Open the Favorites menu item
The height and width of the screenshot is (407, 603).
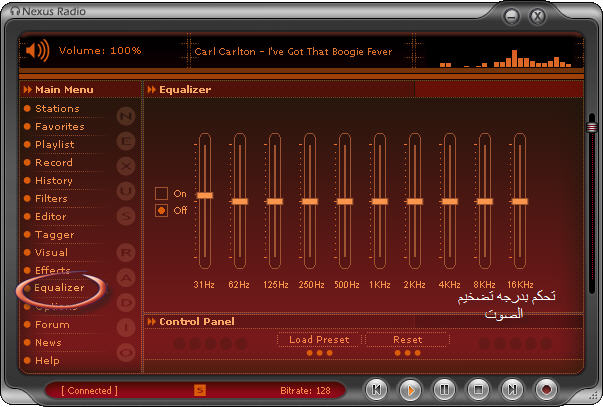(x=60, y=127)
